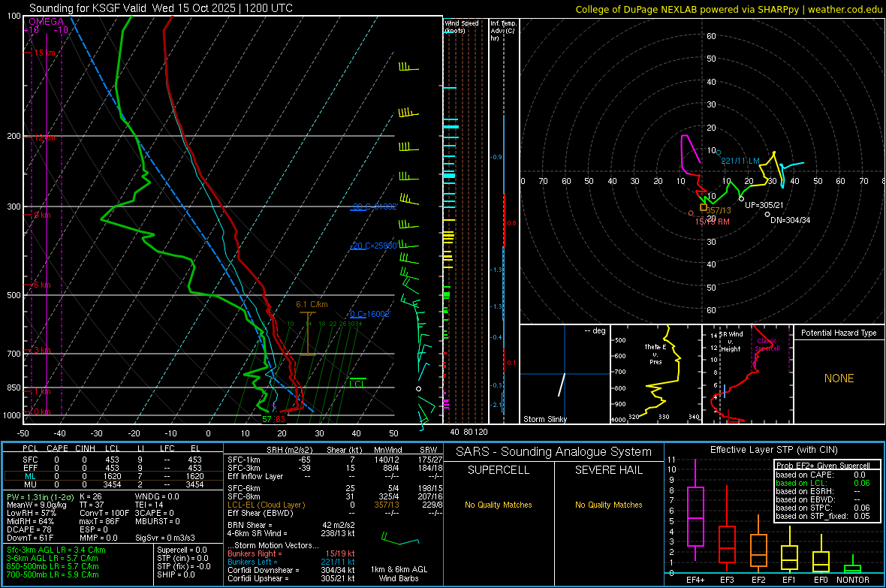886x588 pixels.
Task: Click the green "based on LCL:" line
Action: (x=823, y=483)
